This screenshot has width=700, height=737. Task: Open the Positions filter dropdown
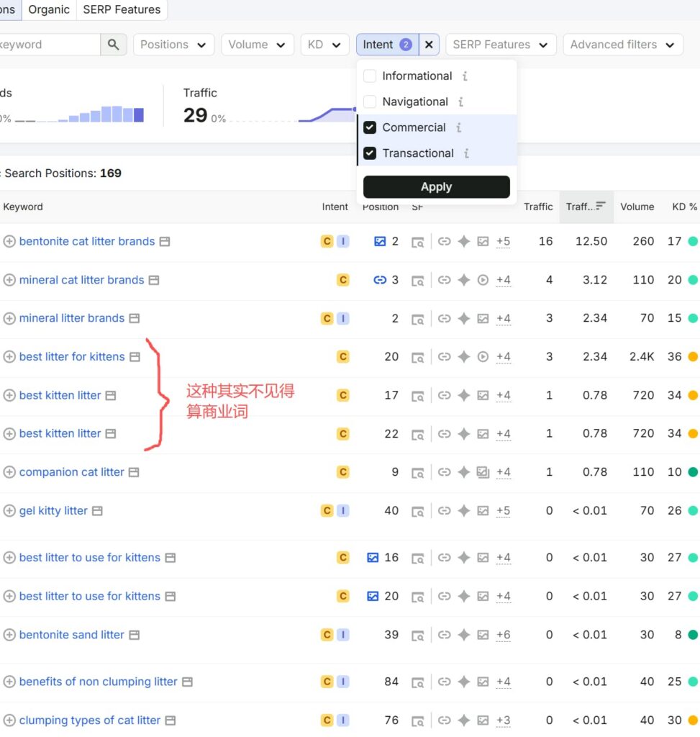(174, 45)
